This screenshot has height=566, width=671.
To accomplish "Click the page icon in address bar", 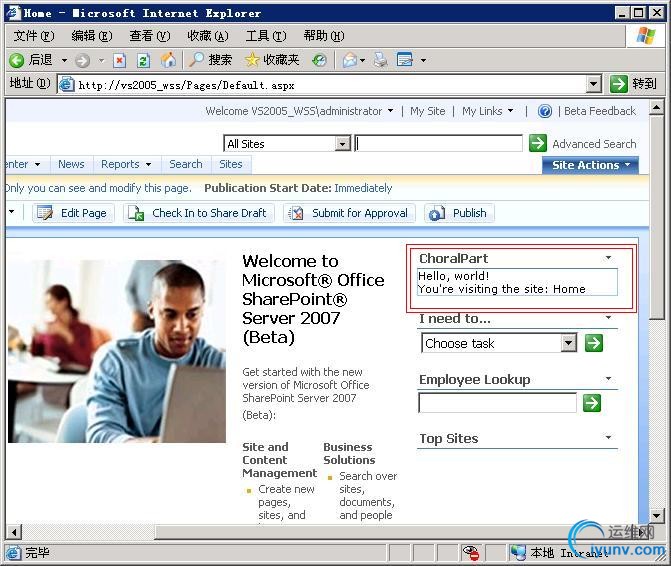I will [66, 84].
